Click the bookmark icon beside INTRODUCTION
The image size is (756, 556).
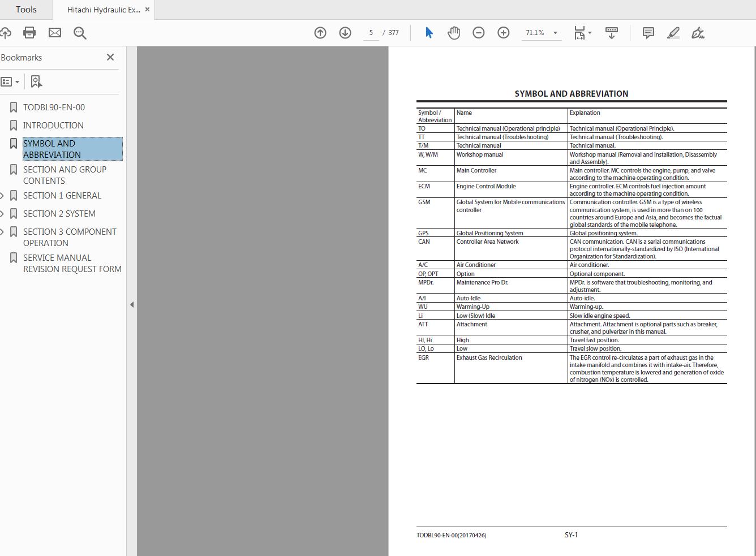pyautogui.click(x=14, y=126)
